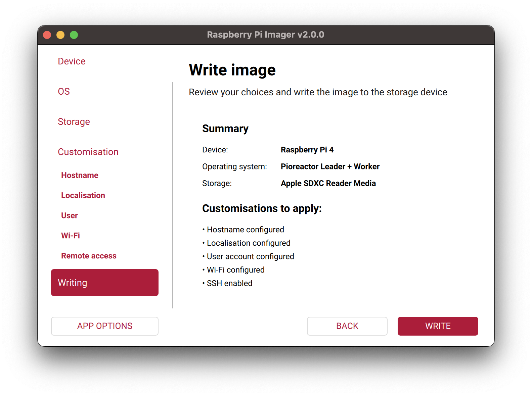Maximize the Imager window
Viewport: 532px width, 396px height.
point(74,35)
